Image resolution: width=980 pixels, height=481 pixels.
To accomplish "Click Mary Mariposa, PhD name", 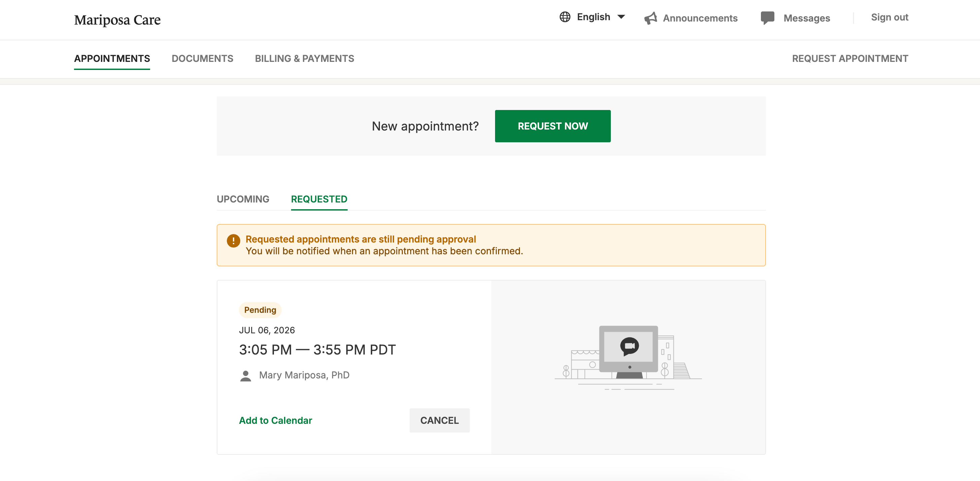I will point(304,375).
